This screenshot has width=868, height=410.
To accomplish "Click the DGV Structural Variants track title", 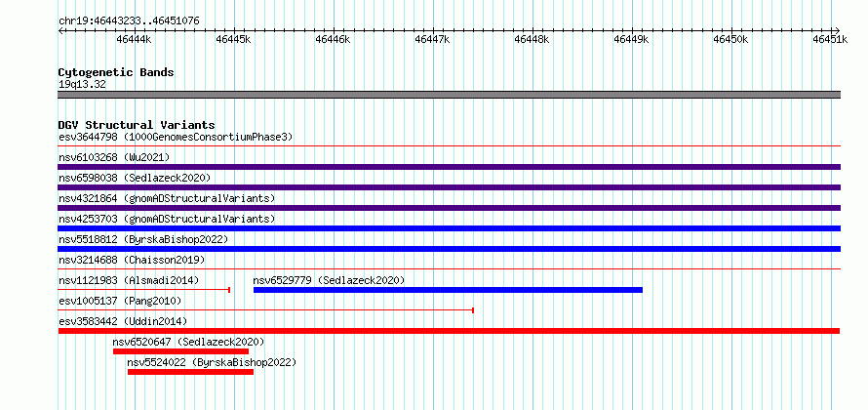I will click(x=137, y=125).
